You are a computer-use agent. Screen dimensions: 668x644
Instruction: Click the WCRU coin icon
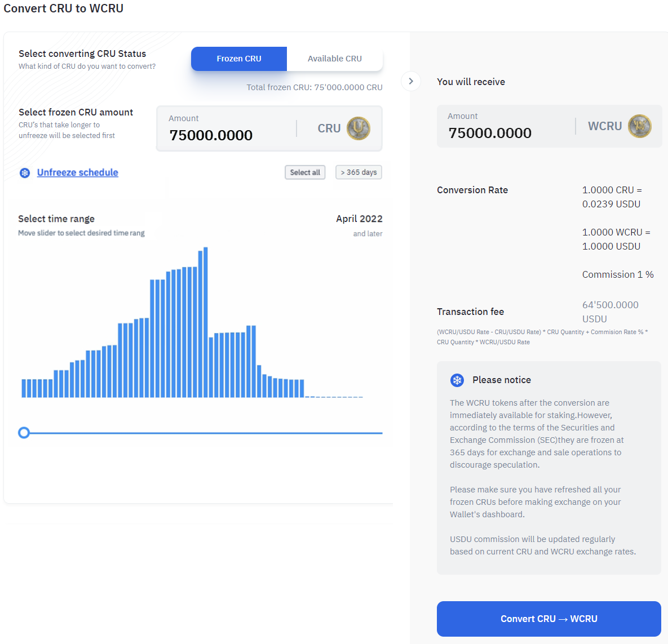[x=640, y=126]
